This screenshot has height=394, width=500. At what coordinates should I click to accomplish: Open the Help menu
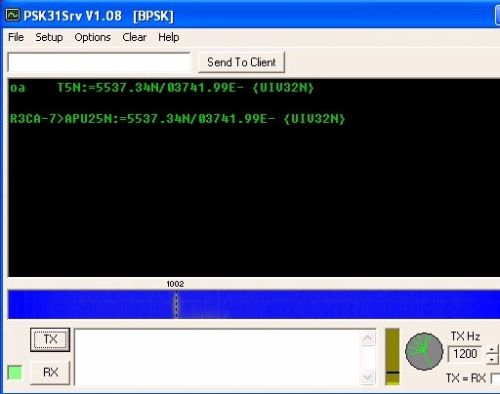[x=169, y=37]
